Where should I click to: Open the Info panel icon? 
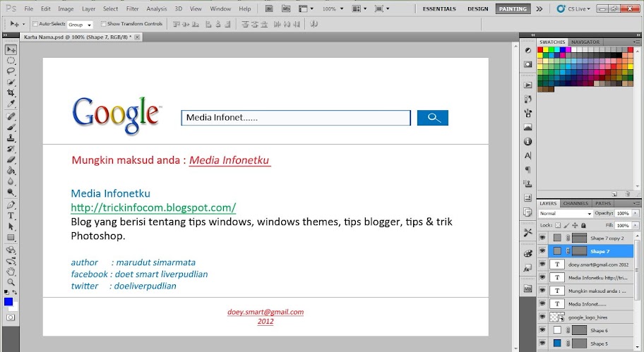coord(527,142)
